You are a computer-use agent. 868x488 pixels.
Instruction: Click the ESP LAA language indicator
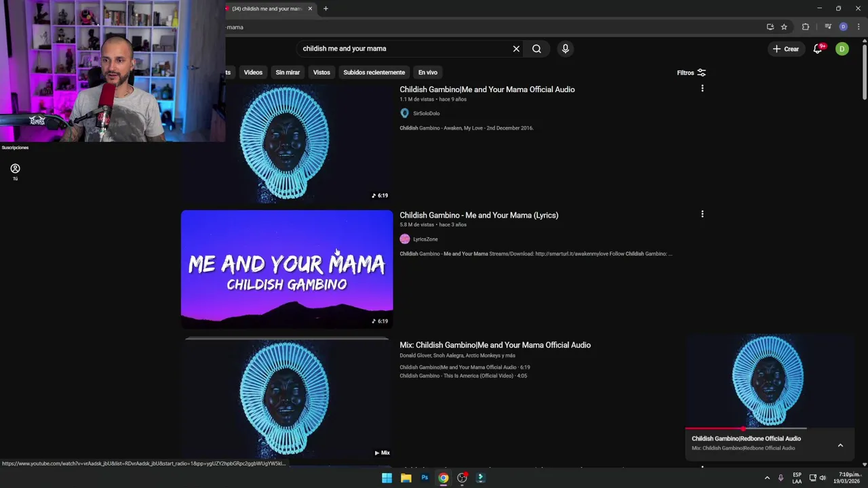pyautogui.click(x=797, y=478)
